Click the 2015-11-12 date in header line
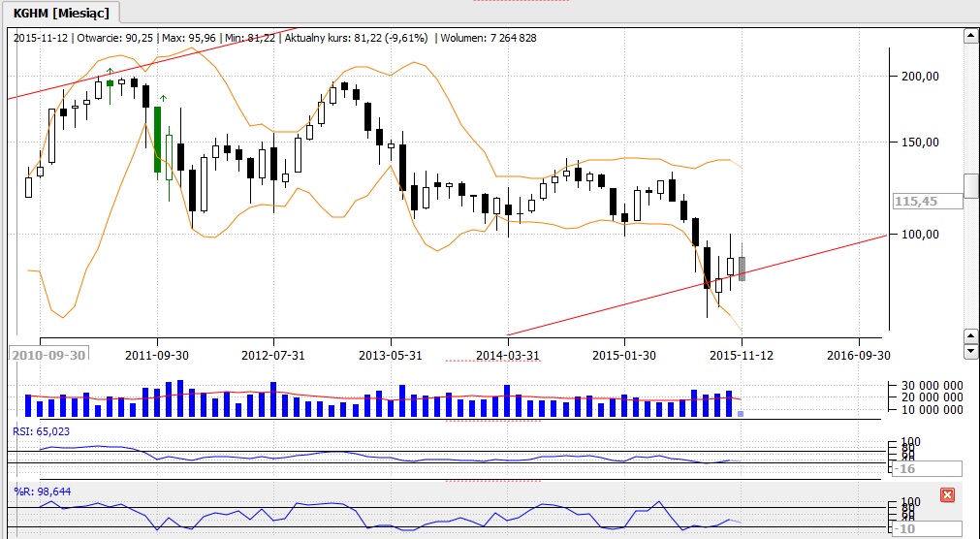 point(41,38)
